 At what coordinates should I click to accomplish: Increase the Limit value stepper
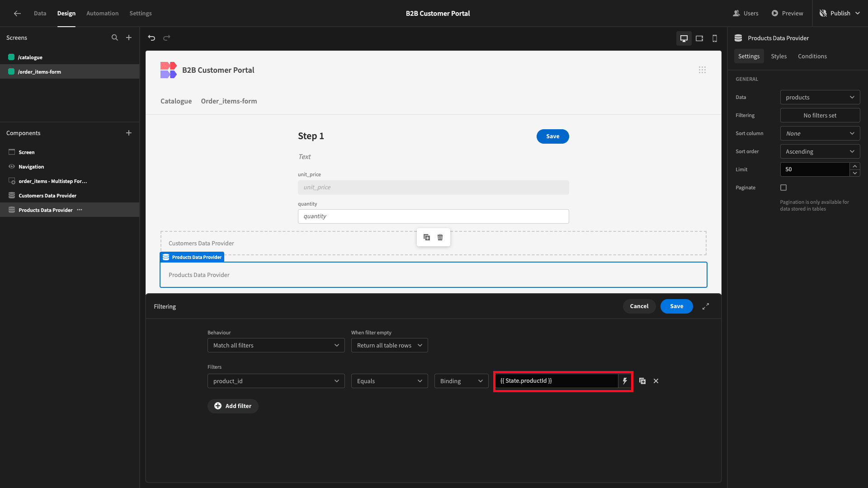point(855,166)
